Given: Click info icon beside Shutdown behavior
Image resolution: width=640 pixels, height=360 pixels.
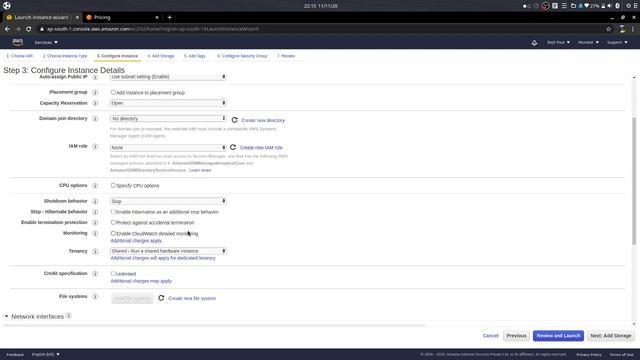Looking at the screenshot, I should 95,201.
